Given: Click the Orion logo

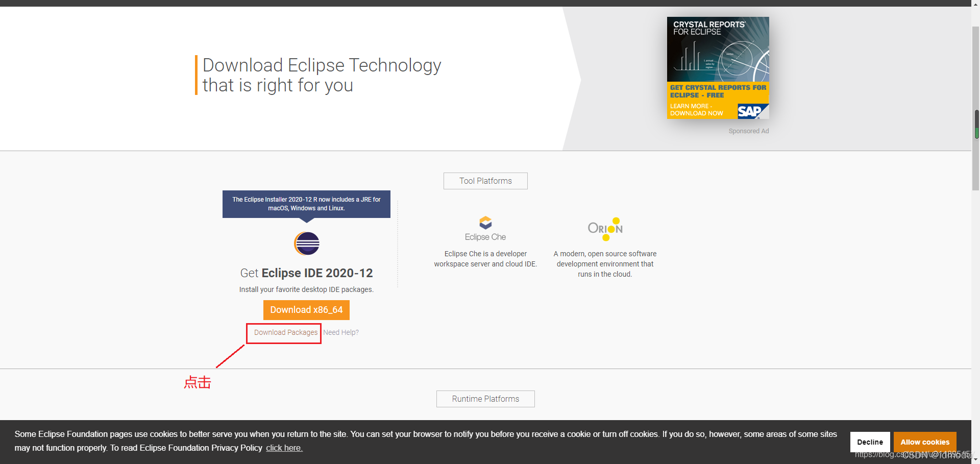Looking at the screenshot, I should click(605, 229).
